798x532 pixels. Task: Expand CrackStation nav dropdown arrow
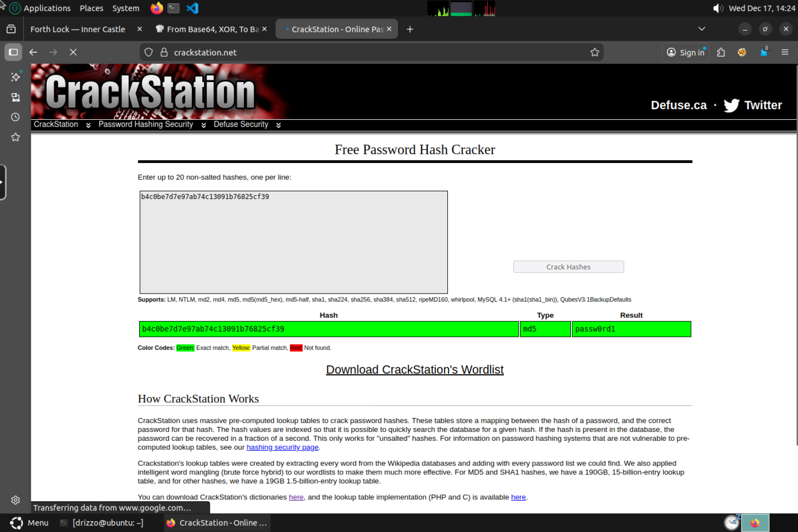pos(88,125)
